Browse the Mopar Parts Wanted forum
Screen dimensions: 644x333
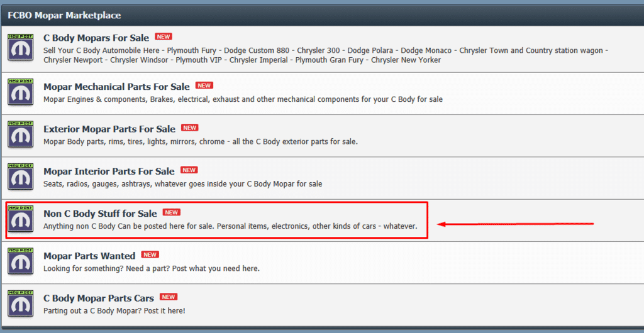pyautogui.click(x=89, y=256)
